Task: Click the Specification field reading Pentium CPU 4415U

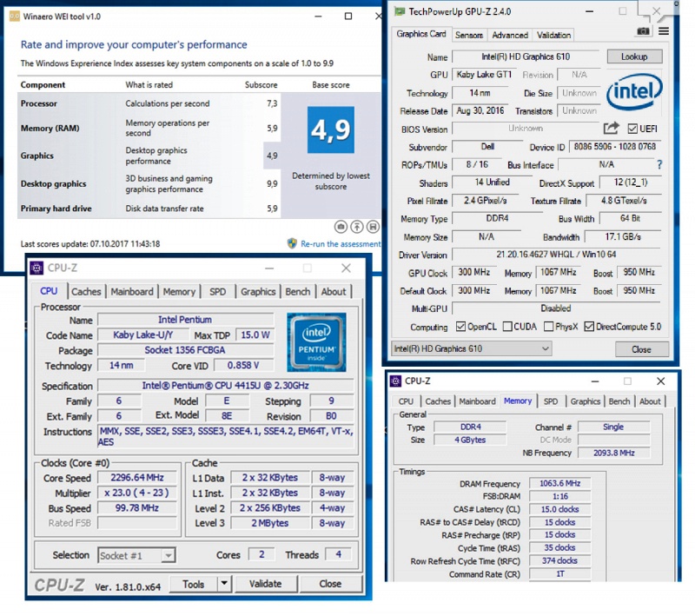Action: point(226,386)
